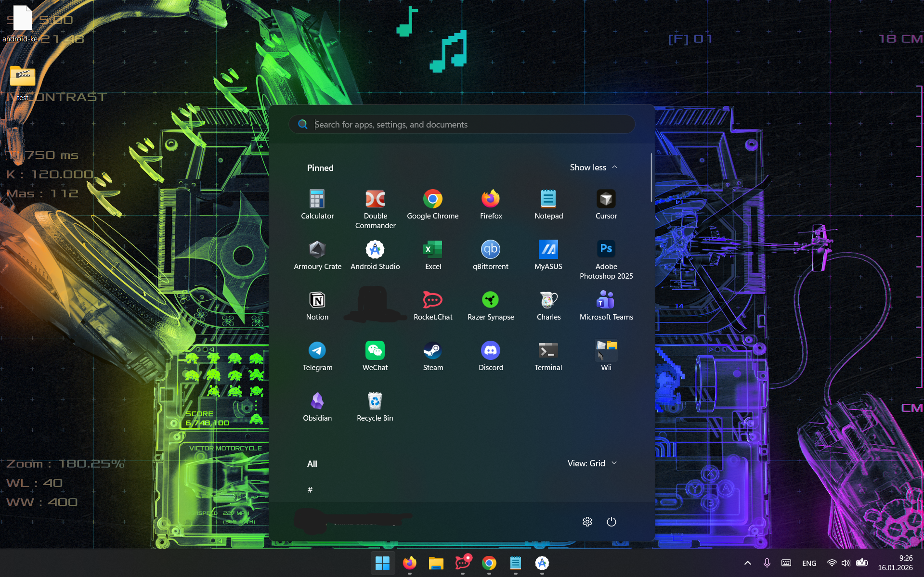Open Razer Synapse

[491, 306]
